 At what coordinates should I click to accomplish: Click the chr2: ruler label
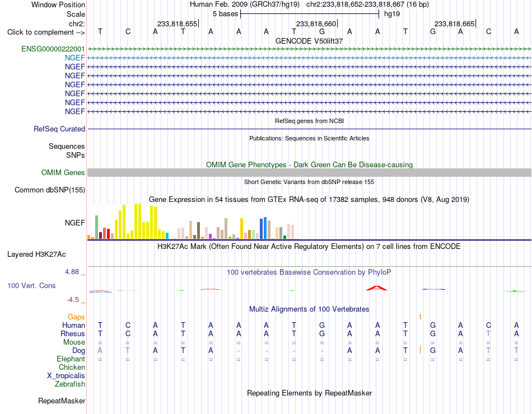[x=77, y=23]
